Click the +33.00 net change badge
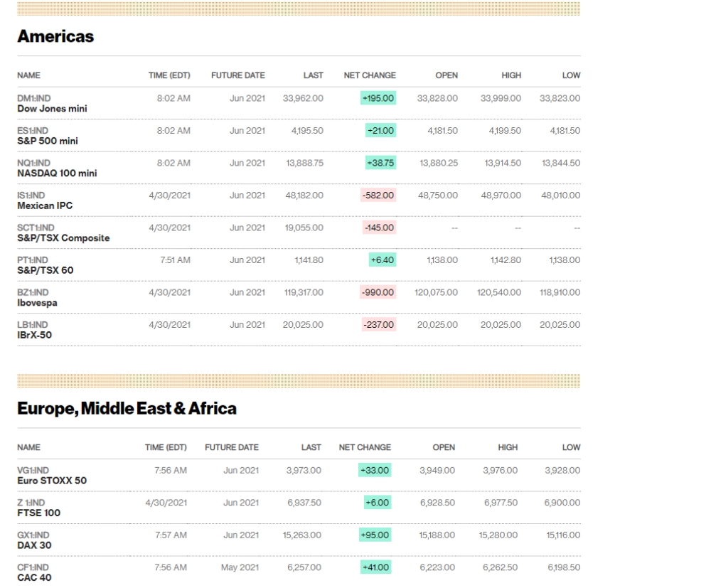Viewport: 711px width, 588px height. [x=375, y=471]
